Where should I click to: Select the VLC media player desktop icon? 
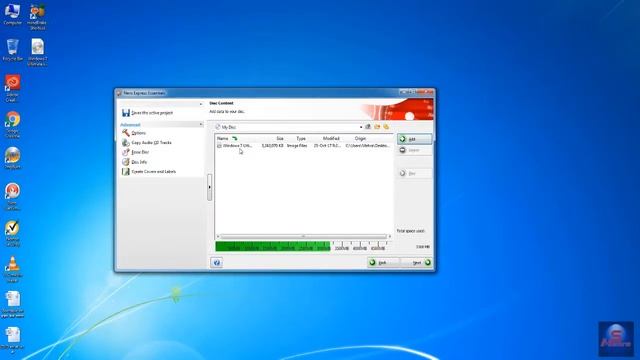point(13,269)
